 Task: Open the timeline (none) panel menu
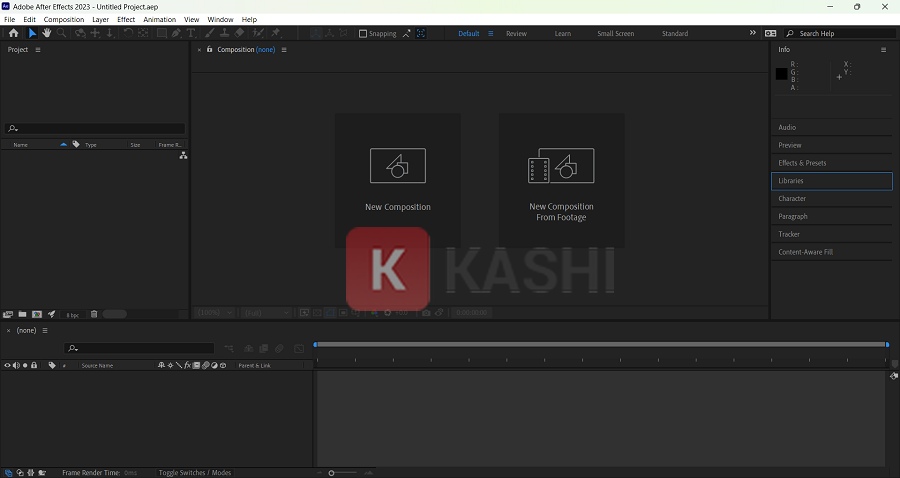point(45,331)
